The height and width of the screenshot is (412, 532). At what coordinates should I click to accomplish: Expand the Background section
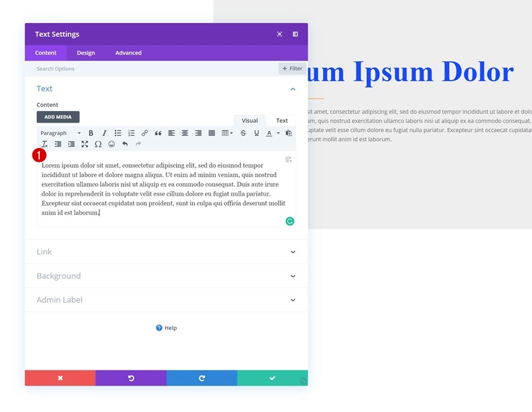pyautogui.click(x=166, y=276)
